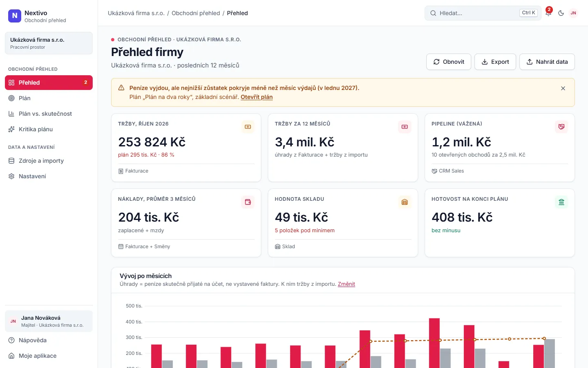Click the badge 2 on Přehled item

click(85, 83)
